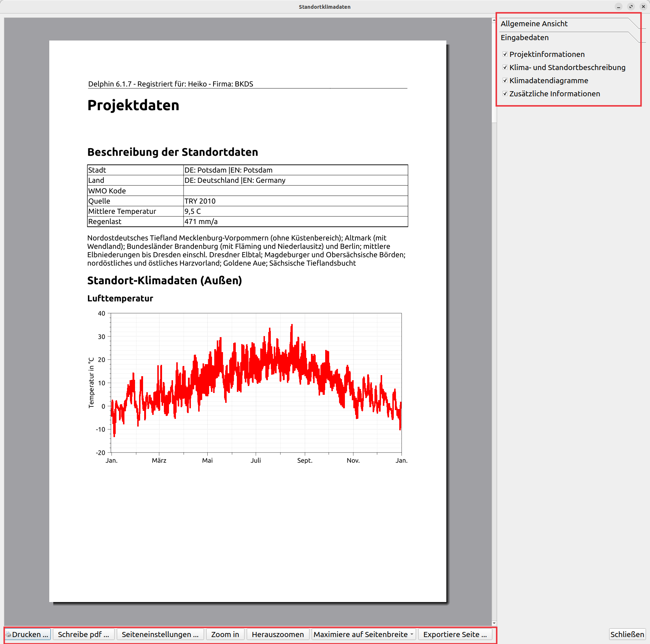Open Maximiere auf Seitenbreite dropdown
This screenshot has width=650, height=644.
pyautogui.click(x=364, y=634)
